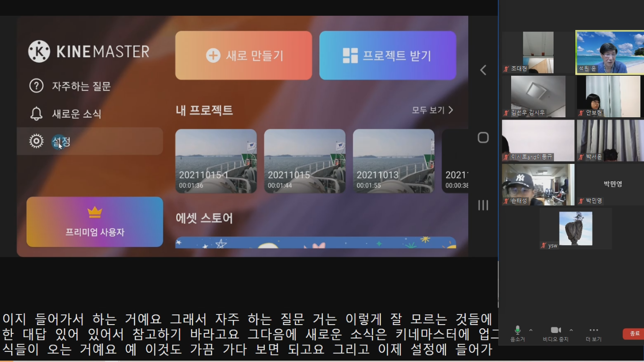This screenshot has width=644, height=362.
Task: Click muted mic icon beside 안보현
Action: [582, 113]
